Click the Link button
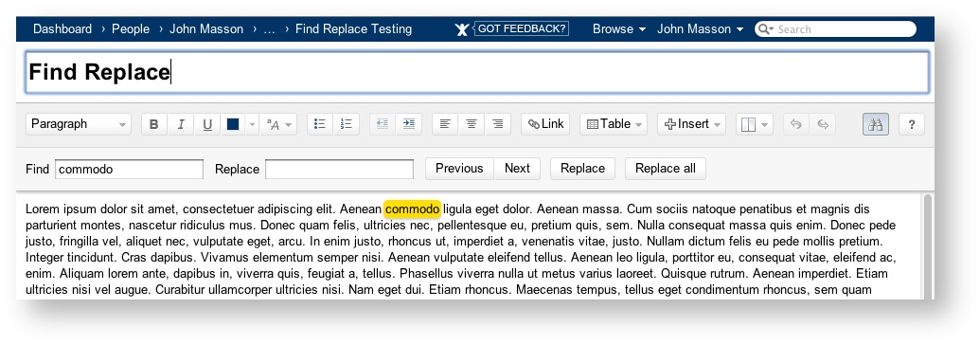 [545, 124]
